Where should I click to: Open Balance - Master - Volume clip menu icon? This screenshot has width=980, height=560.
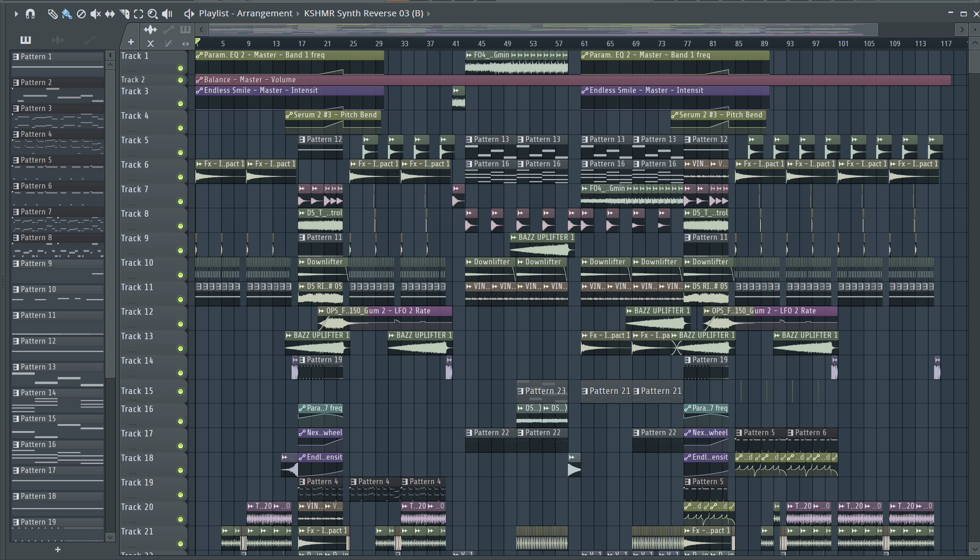tap(199, 80)
